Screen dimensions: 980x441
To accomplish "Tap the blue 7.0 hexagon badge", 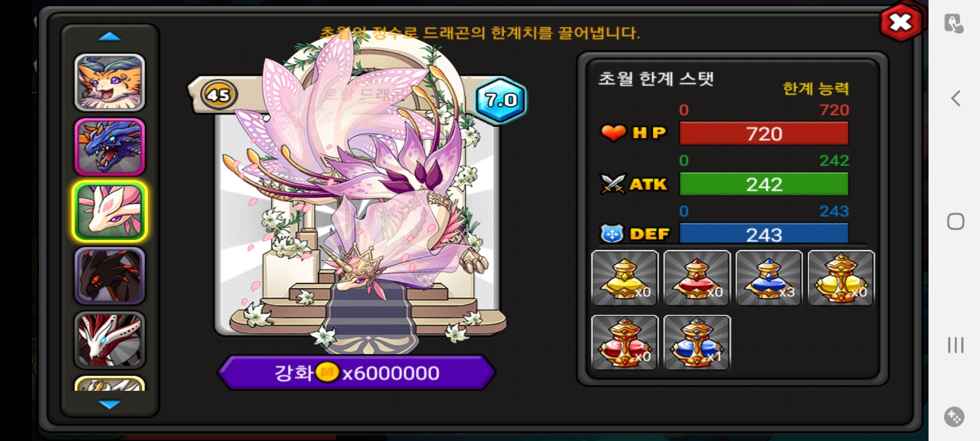I will (501, 100).
